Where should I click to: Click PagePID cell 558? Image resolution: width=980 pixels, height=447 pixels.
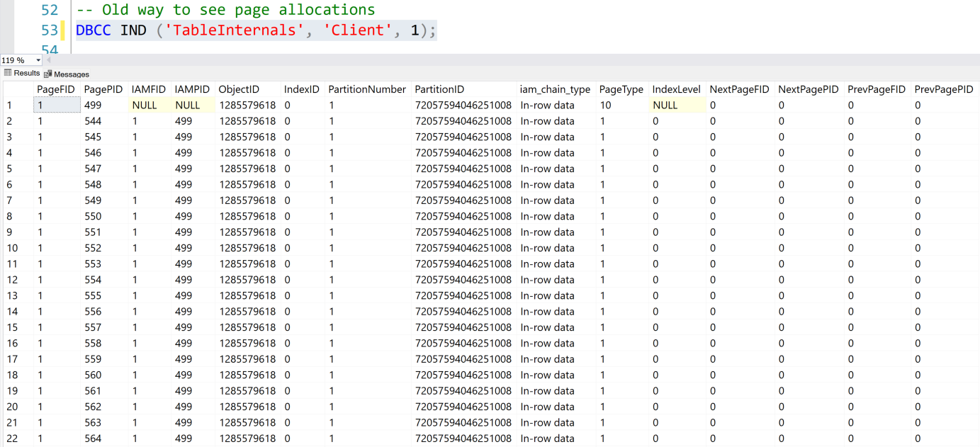pyautogui.click(x=103, y=343)
